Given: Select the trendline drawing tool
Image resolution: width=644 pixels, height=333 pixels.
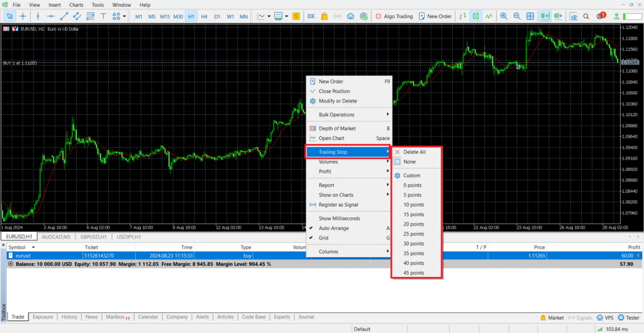Looking at the screenshot, I should (x=64, y=16).
